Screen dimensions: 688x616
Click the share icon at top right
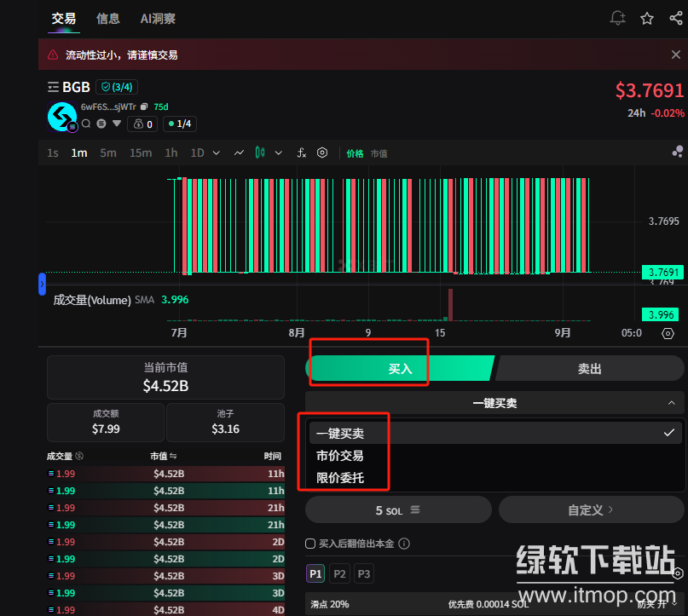tap(675, 18)
